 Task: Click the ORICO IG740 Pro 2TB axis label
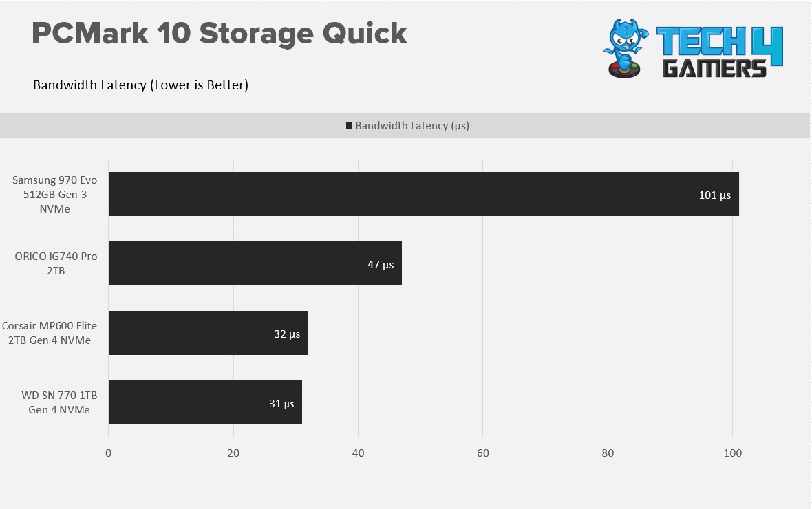(56, 263)
